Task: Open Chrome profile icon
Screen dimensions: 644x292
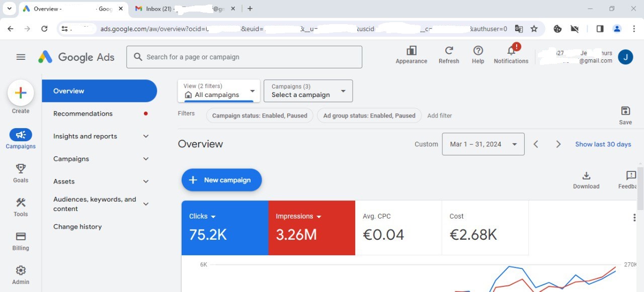Action: tap(617, 29)
